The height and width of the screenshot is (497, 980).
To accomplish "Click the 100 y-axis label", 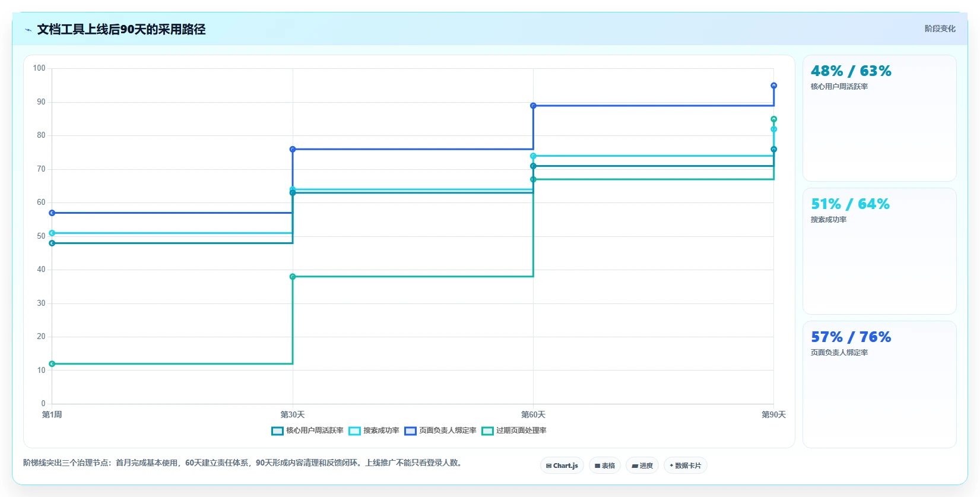I will tap(39, 68).
